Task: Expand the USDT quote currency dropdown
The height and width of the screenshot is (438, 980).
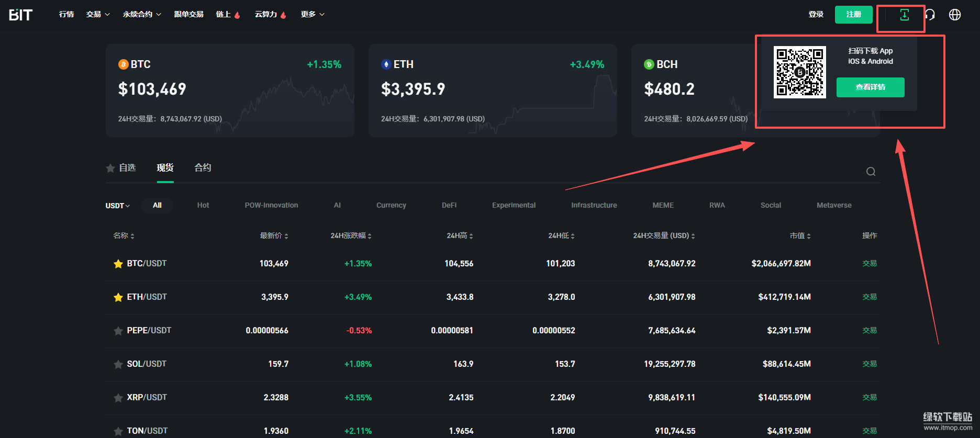Action: [118, 206]
